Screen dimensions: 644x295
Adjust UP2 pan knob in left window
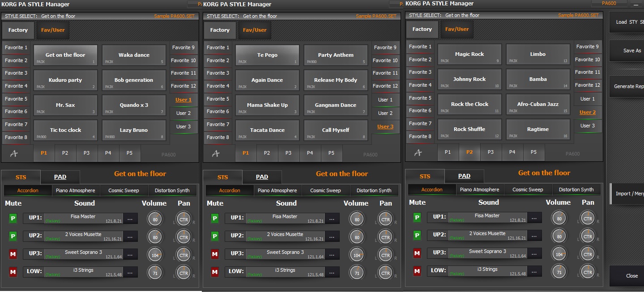(183, 237)
